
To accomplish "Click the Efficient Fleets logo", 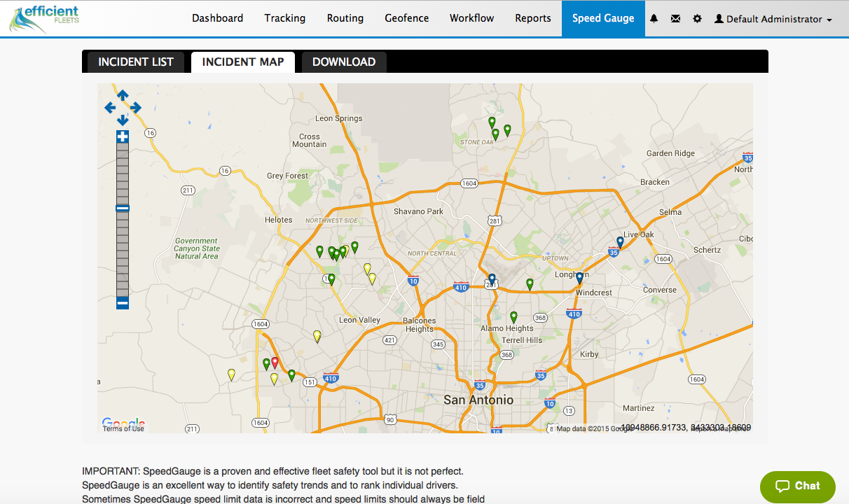I will click(44, 19).
